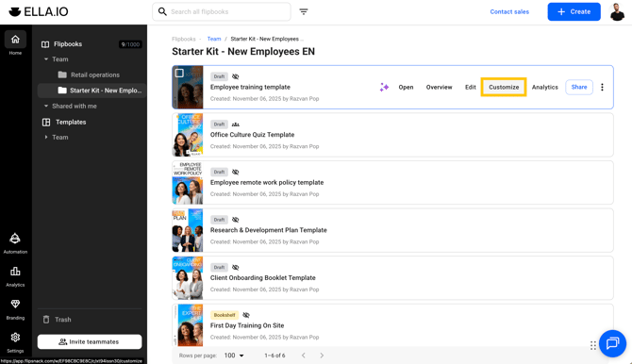The image size is (632, 364).
Task: Click Analytics in the flipbook row actions
Action: pos(544,87)
